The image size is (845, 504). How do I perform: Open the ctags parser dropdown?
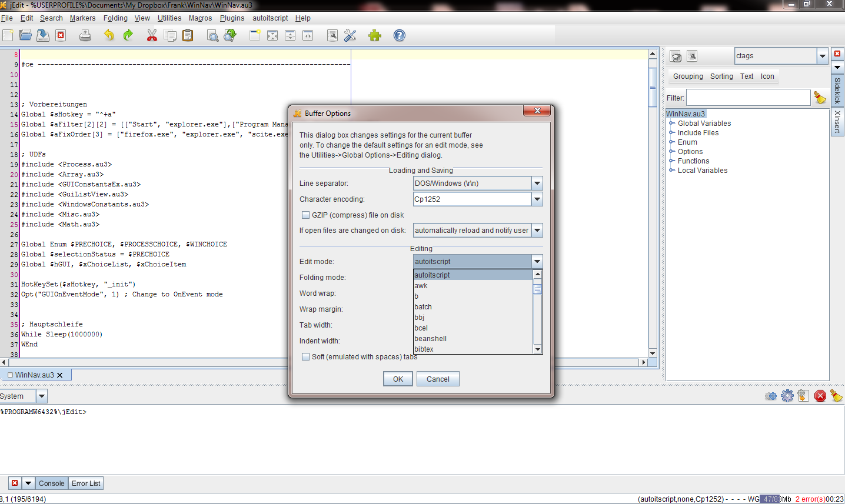point(822,56)
